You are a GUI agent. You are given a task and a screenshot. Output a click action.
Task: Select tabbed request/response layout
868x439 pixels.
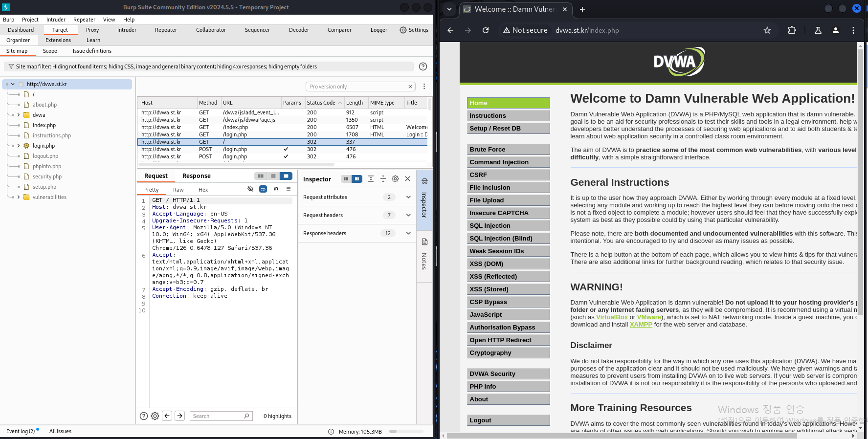[286, 176]
